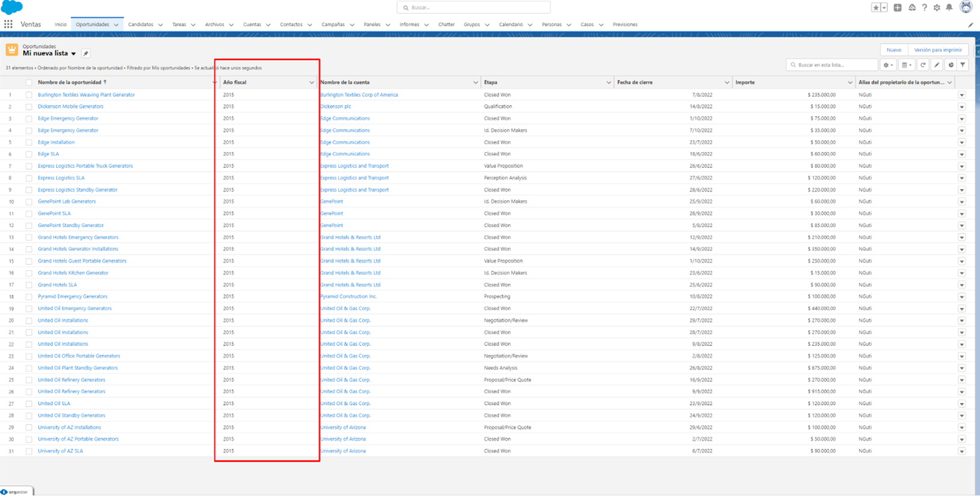Click the Salesforce cloud logo
Screen dimensions: 980x496
tap(11, 8)
